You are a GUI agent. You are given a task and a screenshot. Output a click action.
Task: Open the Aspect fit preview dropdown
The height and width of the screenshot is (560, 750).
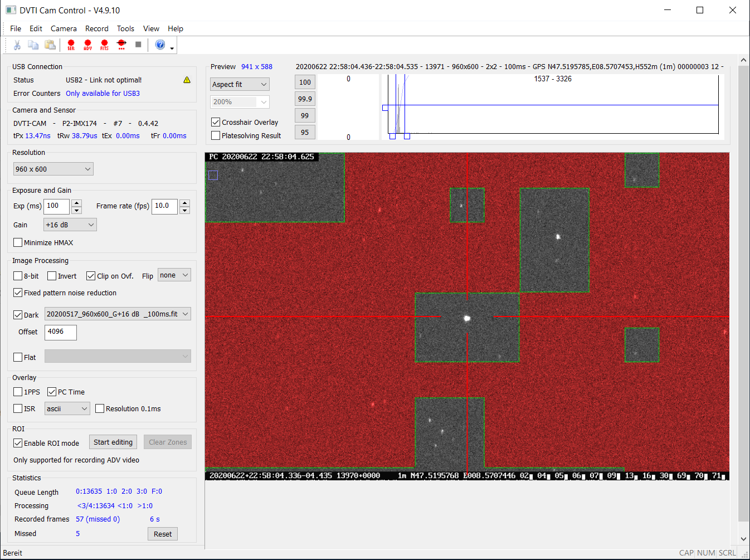[x=240, y=84]
